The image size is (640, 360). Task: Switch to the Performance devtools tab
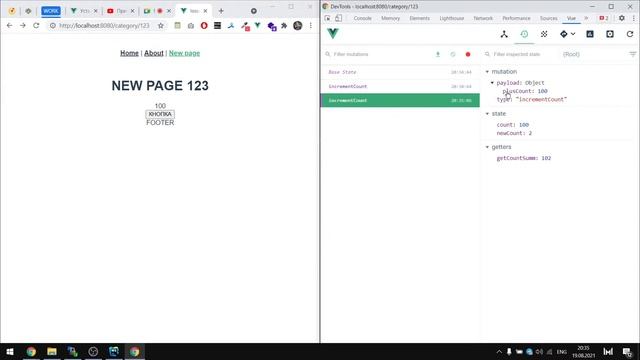(x=516, y=18)
